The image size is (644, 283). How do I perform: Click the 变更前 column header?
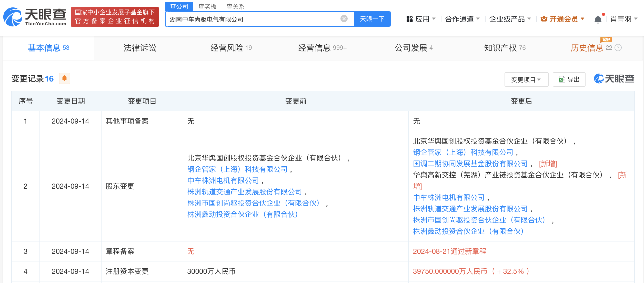[x=296, y=101]
